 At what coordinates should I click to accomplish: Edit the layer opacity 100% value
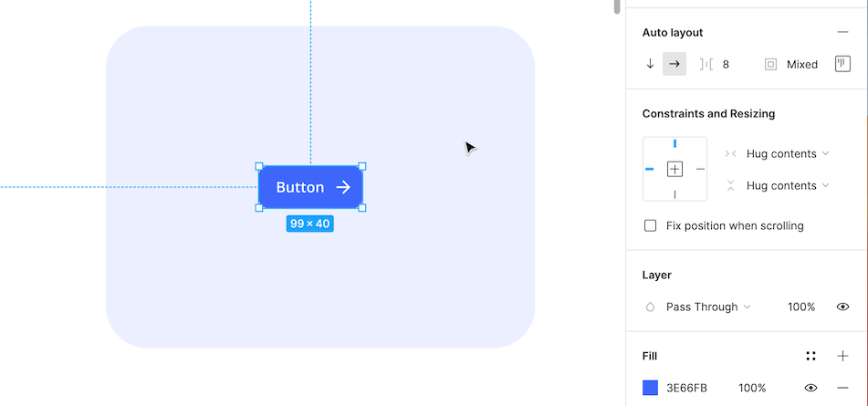[801, 307]
